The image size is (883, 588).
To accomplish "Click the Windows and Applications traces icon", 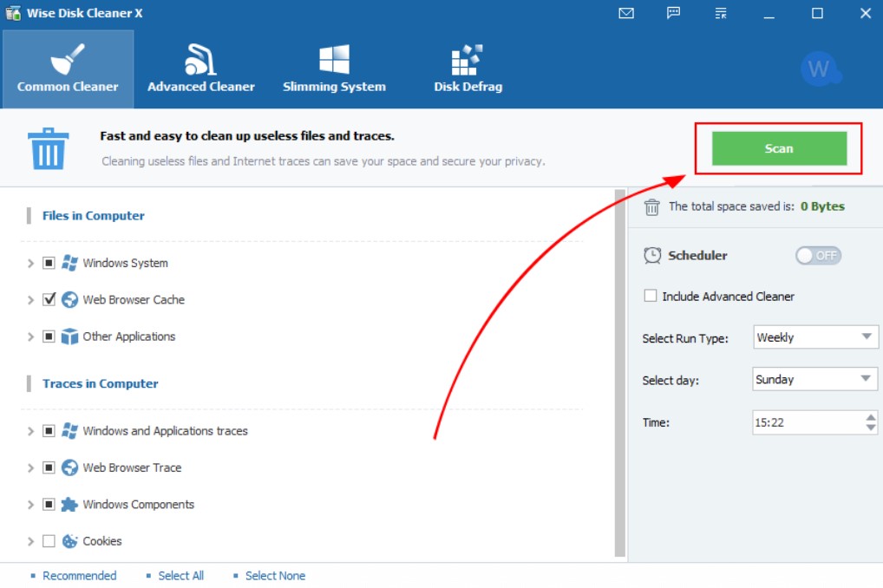I will [69, 431].
